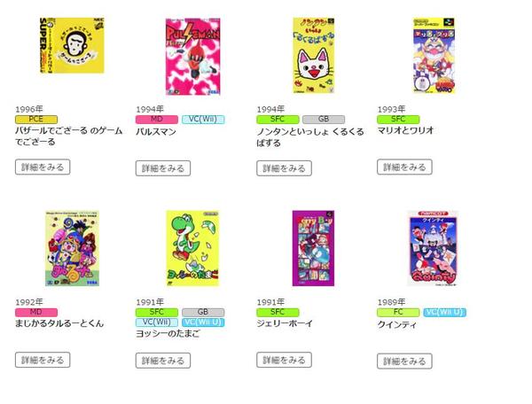This screenshot has width=532, height=404.
Task: Open the Magical Taruruto-kun cover thumbnail
Action: [72, 248]
